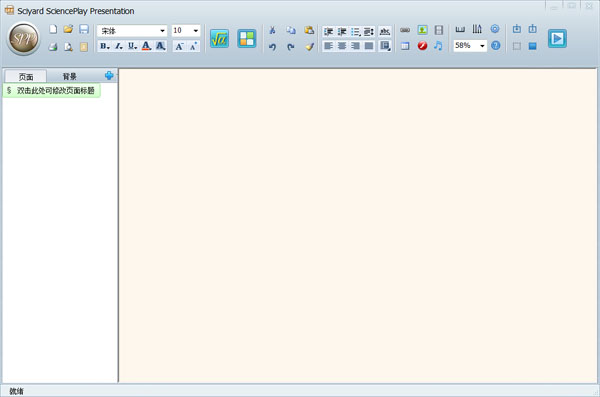Add a new page with plus button
The image size is (600, 397).
[109, 75]
